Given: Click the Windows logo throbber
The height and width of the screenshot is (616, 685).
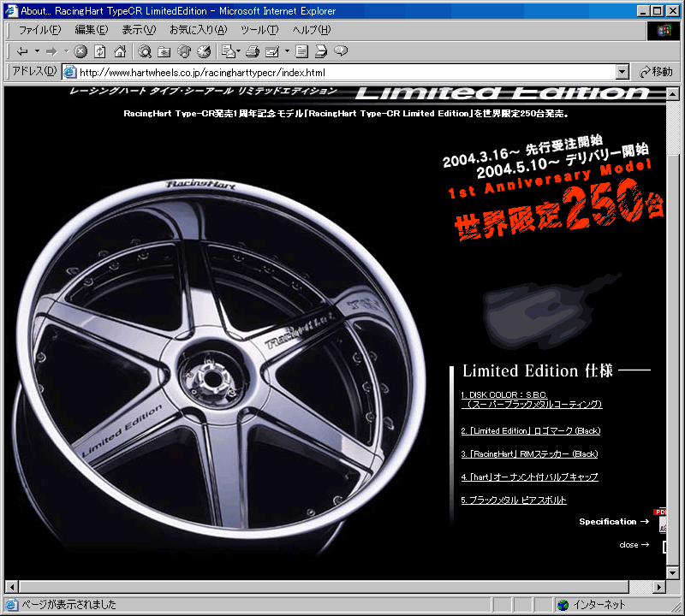Looking at the screenshot, I should click(x=663, y=30).
